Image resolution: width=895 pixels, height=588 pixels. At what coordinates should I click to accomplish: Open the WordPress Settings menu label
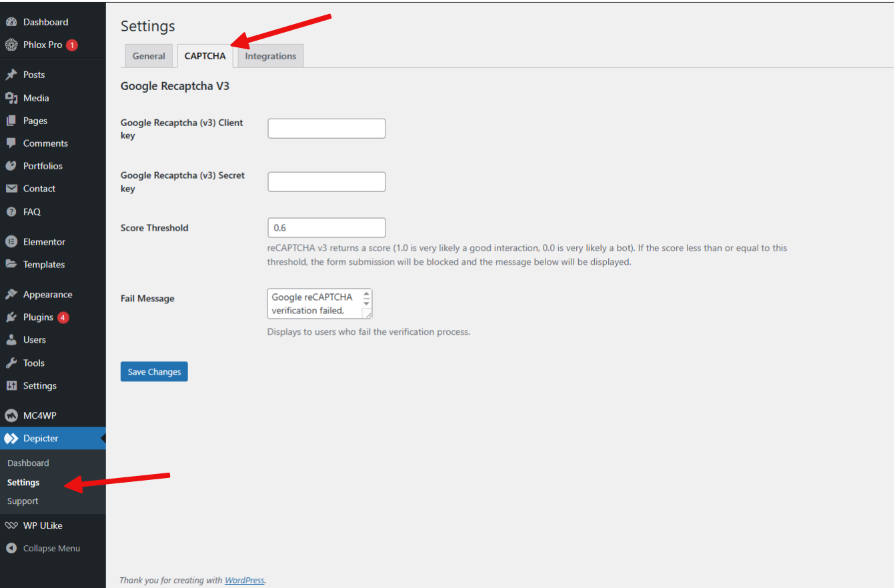40,386
